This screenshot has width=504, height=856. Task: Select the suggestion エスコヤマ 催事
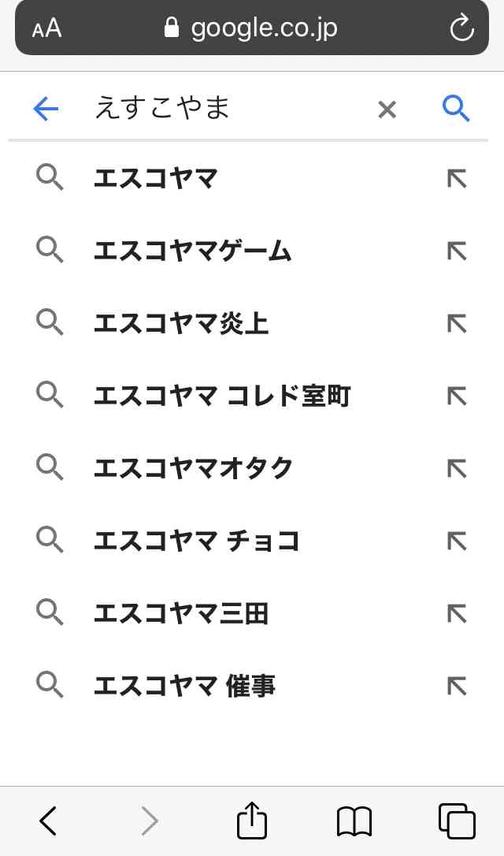pos(184,685)
